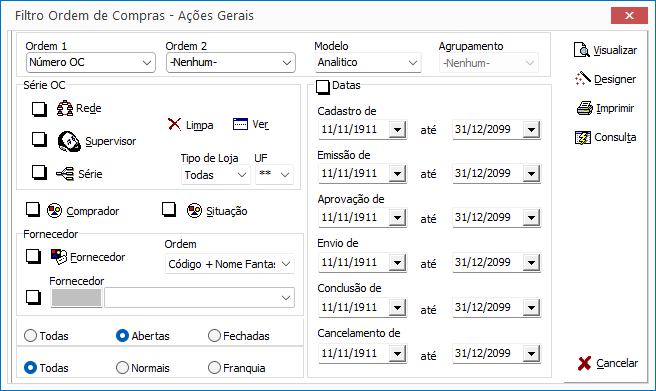Open the Designer tool icon
The height and width of the screenshot is (391, 656).
(583, 79)
